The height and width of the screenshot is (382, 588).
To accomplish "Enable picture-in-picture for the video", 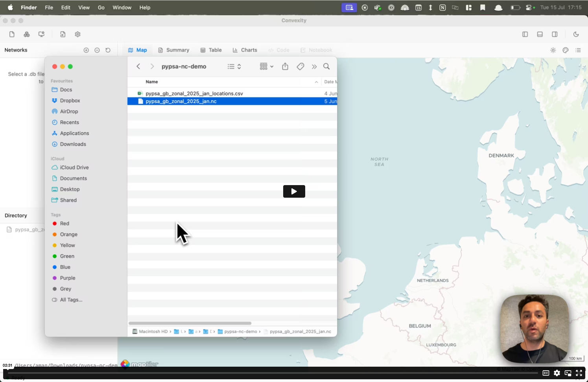I will [x=568, y=373].
